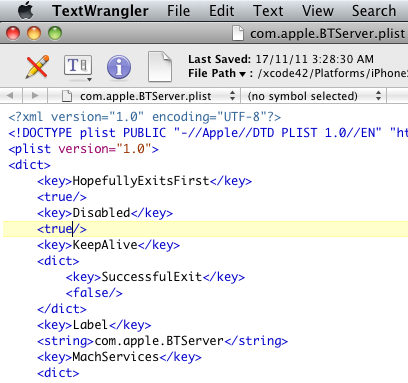
Task: Open the (no symbol selected) function popup
Action: point(313,96)
